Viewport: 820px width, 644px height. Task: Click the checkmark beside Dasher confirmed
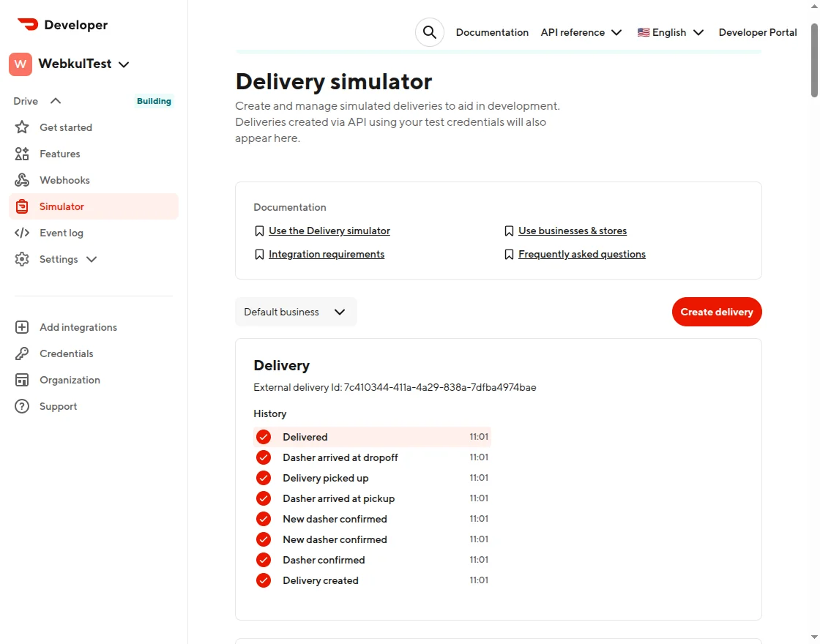coord(264,560)
